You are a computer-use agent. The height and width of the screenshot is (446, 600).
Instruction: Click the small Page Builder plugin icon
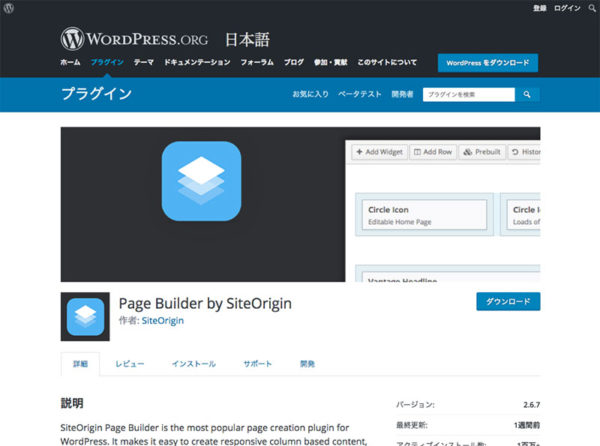click(85, 317)
